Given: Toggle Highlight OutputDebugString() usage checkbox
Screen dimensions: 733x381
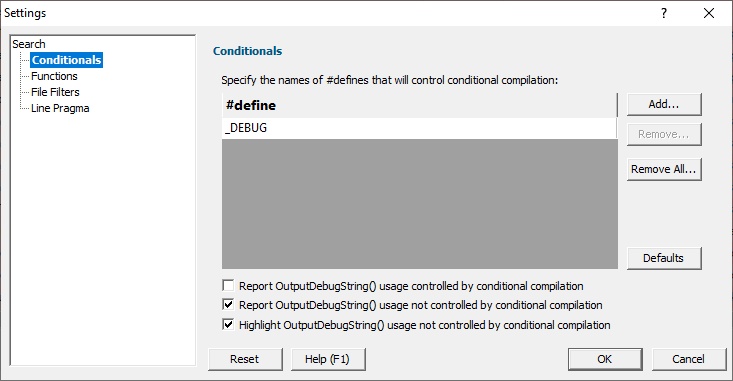Looking at the screenshot, I should pos(228,324).
